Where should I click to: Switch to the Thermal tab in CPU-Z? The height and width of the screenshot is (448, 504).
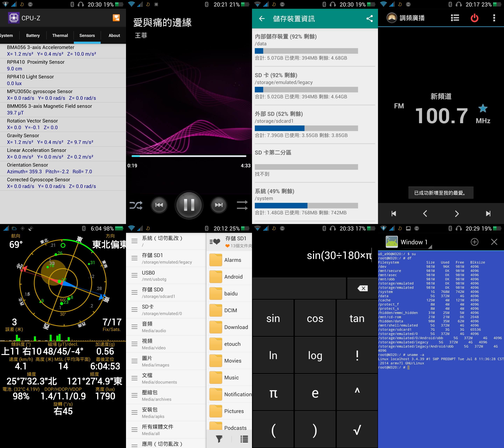[60, 36]
